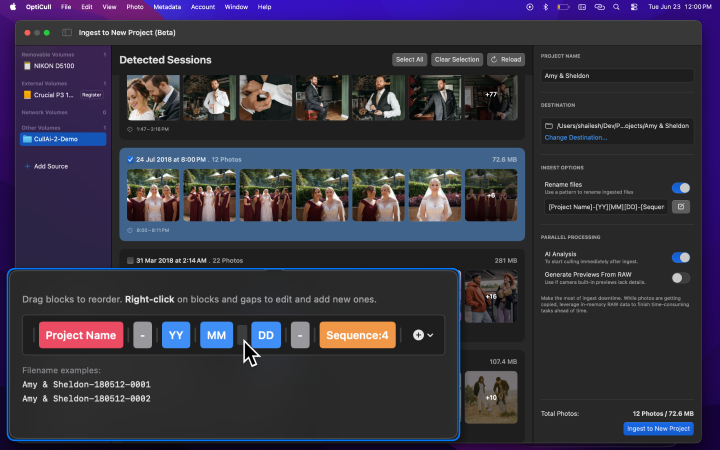The image size is (720, 450).
Task: Open the Edit menu
Action: coord(87,7)
